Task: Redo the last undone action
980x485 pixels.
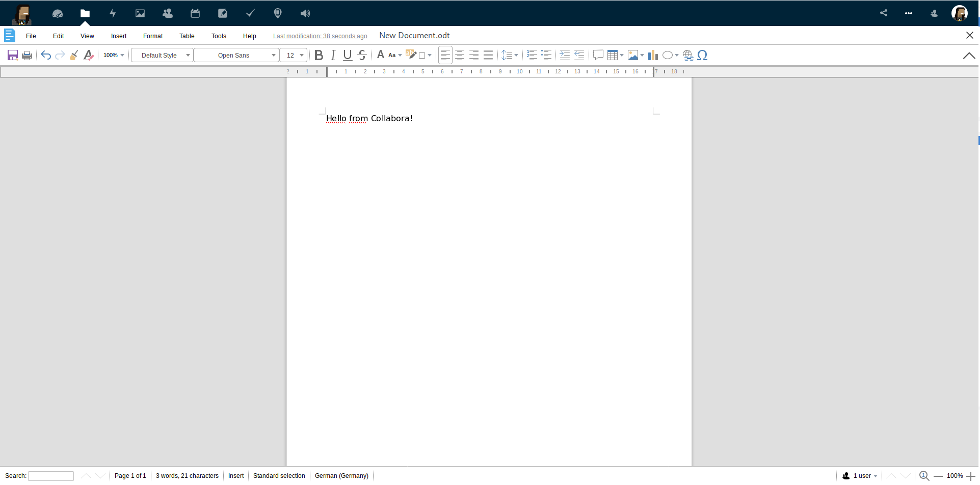Action: 60,55
